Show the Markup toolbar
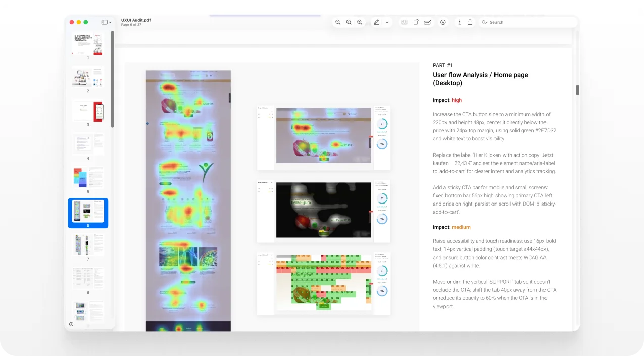 (443, 22)
